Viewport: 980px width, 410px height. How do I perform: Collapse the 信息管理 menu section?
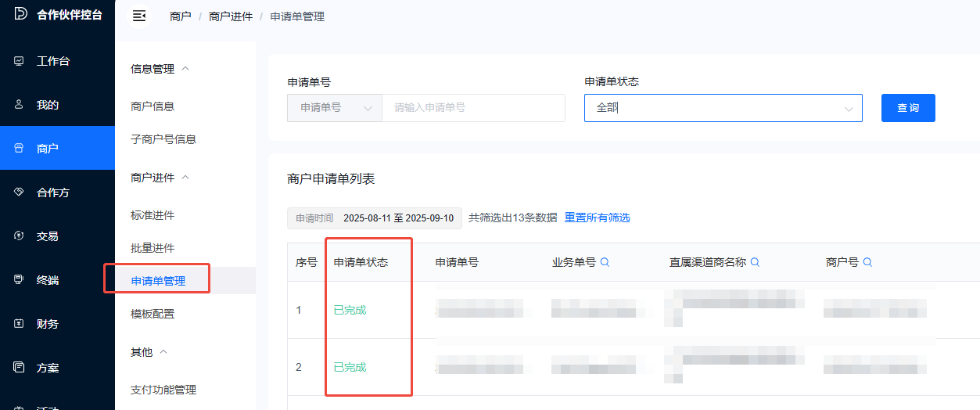(x=185, y=69)
